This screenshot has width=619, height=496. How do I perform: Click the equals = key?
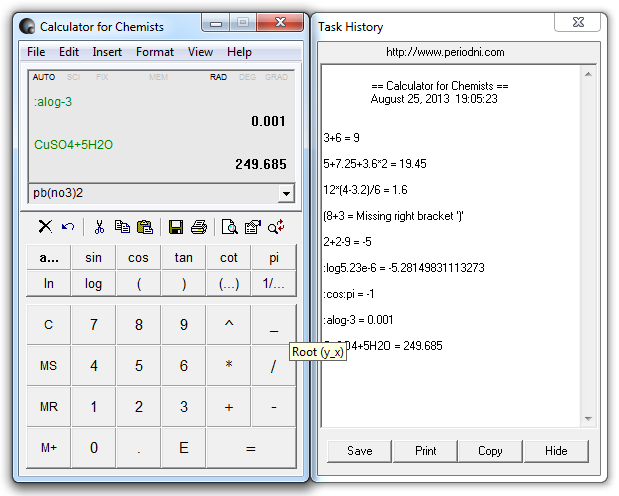pos(251,447)
